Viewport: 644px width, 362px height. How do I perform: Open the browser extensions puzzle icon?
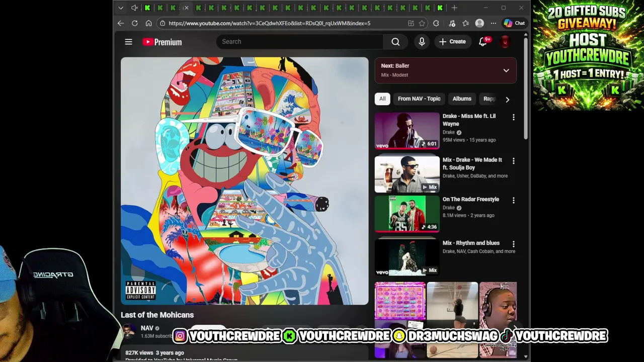coord(436,23)
